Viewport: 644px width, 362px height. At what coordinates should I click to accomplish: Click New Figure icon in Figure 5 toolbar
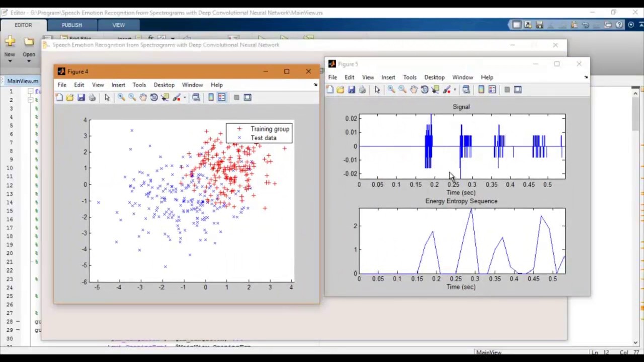(330, 89)
